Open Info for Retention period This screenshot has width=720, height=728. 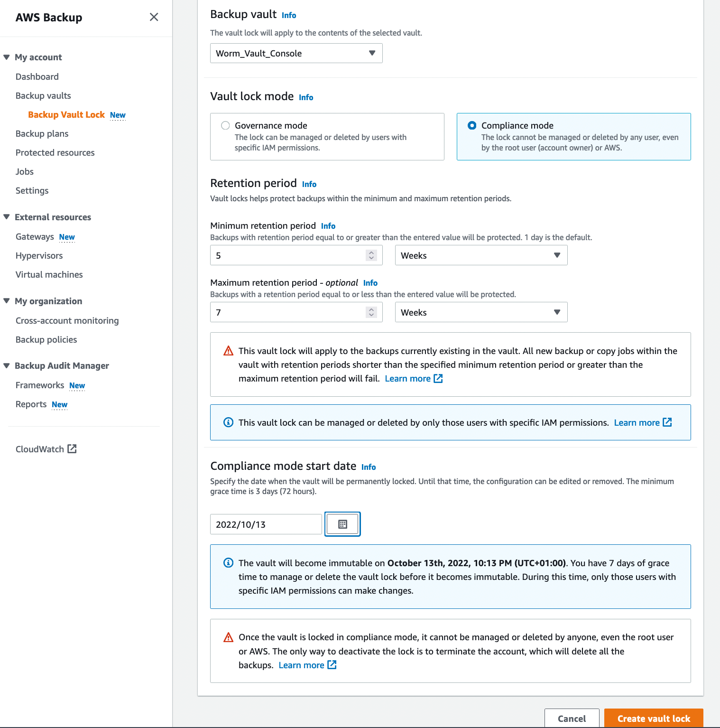click(309, 184)
